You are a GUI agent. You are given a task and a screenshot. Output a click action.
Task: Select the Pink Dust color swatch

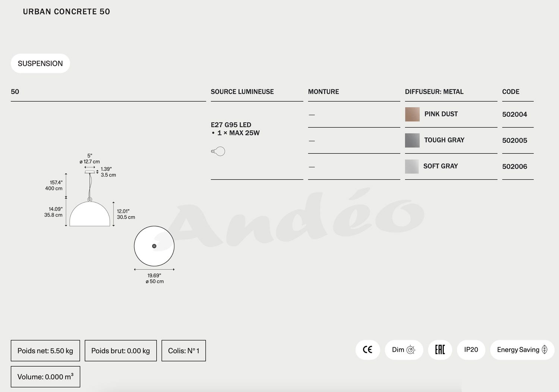tap(412, 114)
